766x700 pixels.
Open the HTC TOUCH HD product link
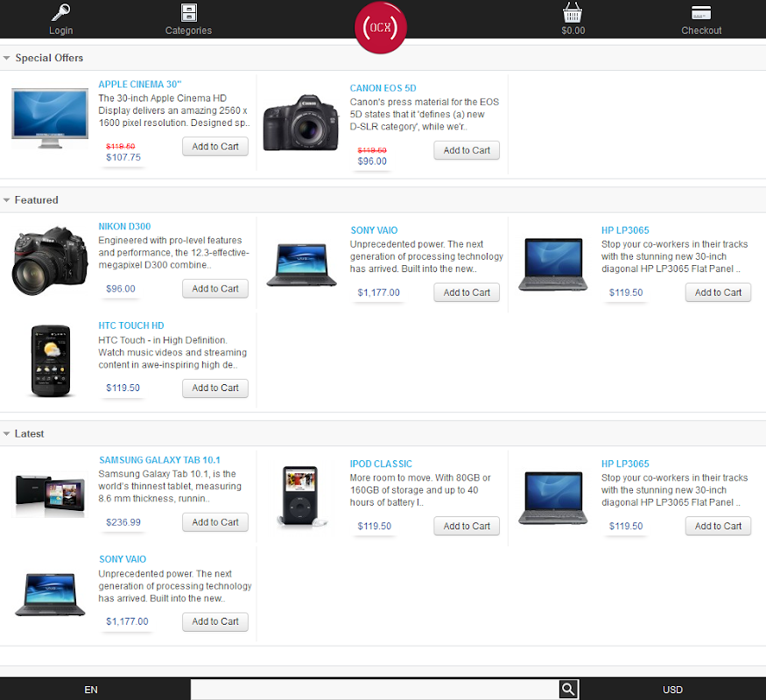[x=131, y=325]
